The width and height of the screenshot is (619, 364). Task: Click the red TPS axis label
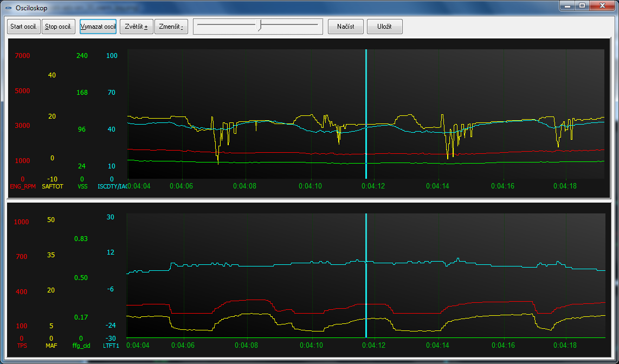[x=22, y=345]
